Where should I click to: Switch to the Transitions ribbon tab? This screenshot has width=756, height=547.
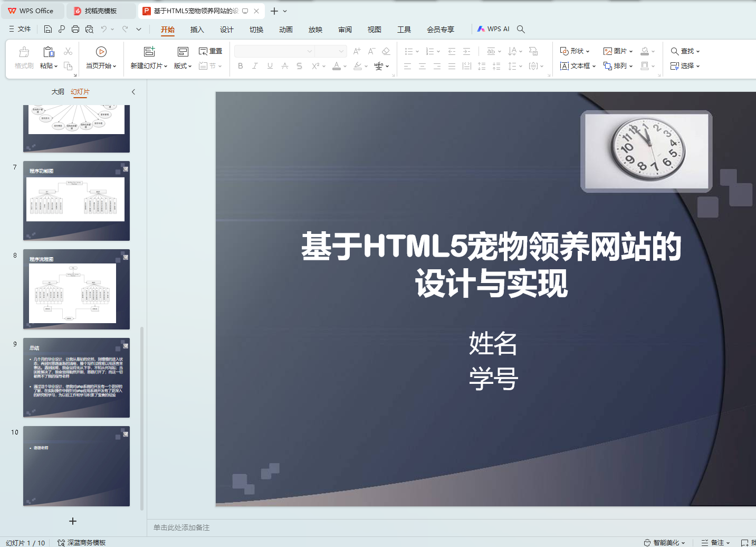[x=256, y=30]
